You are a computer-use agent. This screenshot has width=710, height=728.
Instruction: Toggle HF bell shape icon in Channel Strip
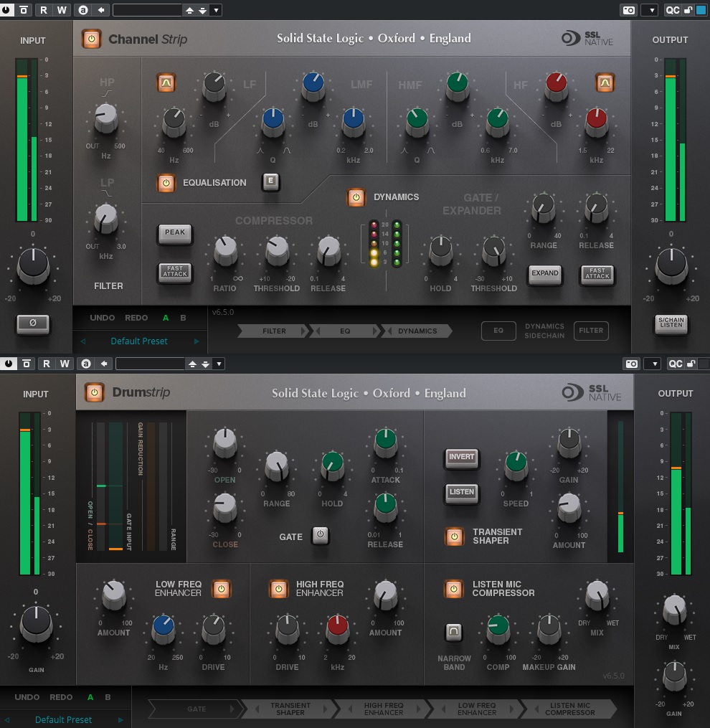point(605,82)
